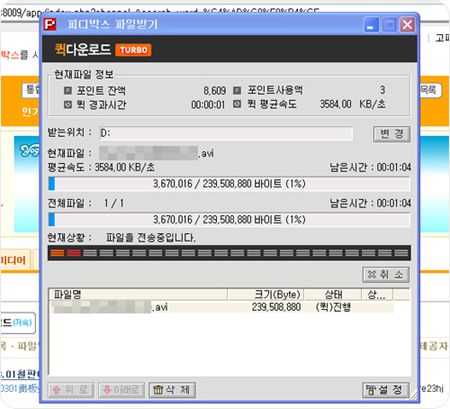The image size is (450, 409).
Task: Select the .avi file row in list
Action: tap(221, 307)
